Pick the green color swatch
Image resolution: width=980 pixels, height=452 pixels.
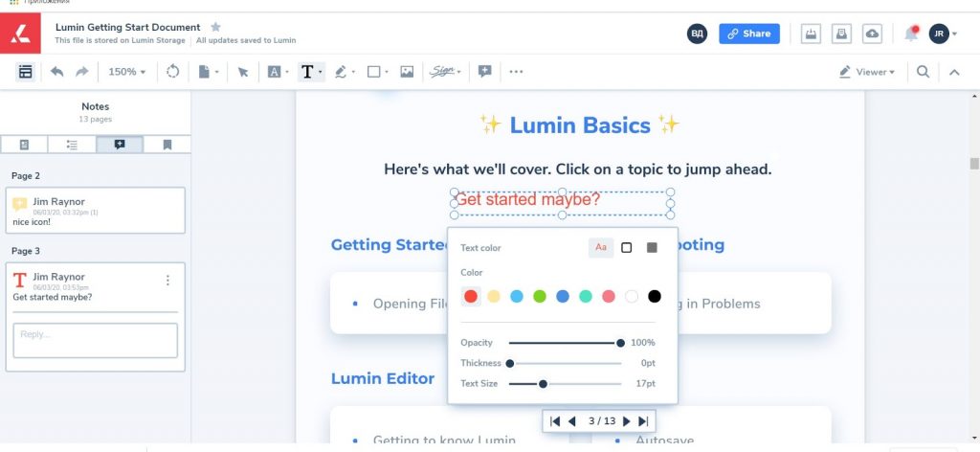tap(540, 296)
